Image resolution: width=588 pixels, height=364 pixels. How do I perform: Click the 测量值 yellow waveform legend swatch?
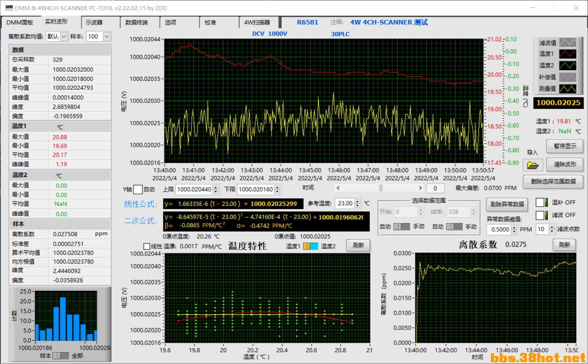coord(567,89)
